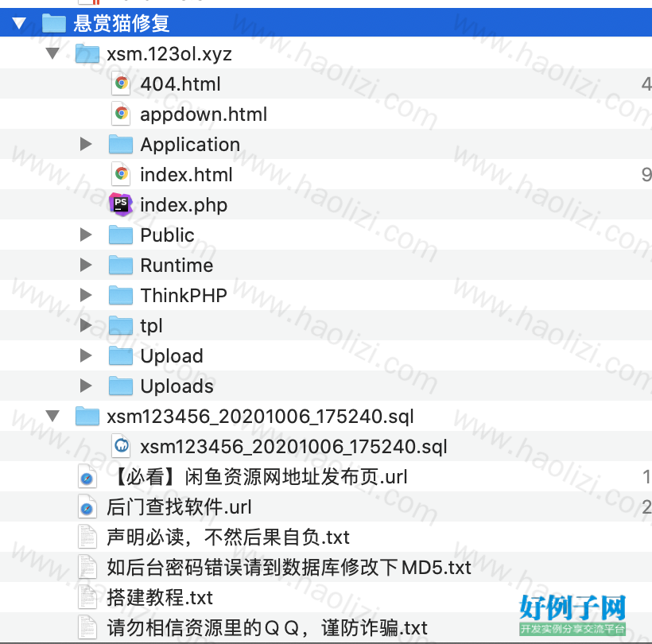Collapse the xsm.123ol.xyz folder triangle
The image size is (652, 644).
pos(52,53)
